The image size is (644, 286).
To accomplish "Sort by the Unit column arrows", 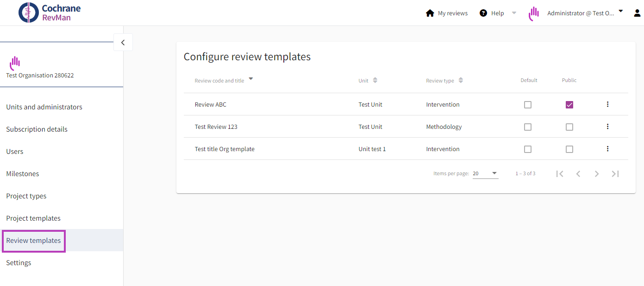I will tap(375, 80).
